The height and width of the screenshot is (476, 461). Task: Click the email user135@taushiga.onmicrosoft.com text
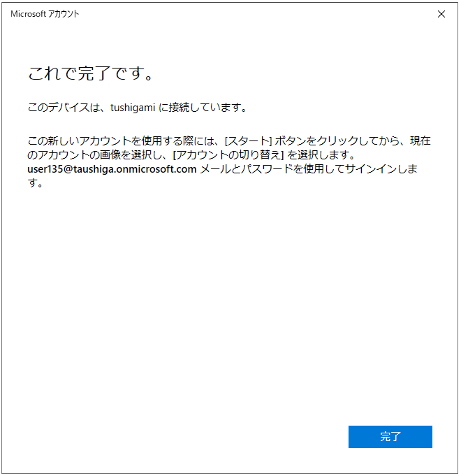click(112, 169)
